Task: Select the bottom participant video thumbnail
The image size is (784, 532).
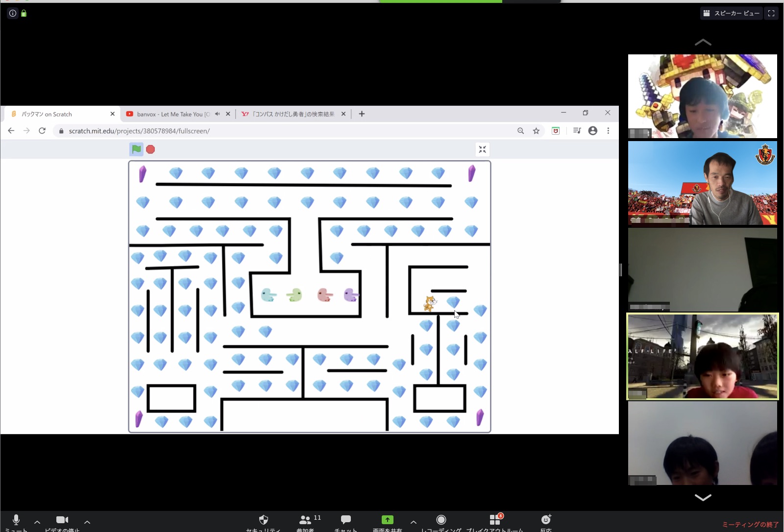Action: pyautogui.click(x=703, y=443)
